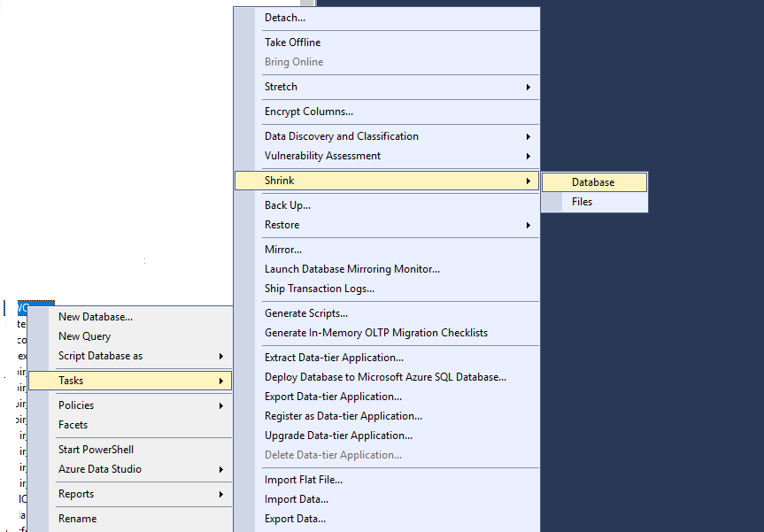
Task: Take the database offline
Action: click(292, 42)
